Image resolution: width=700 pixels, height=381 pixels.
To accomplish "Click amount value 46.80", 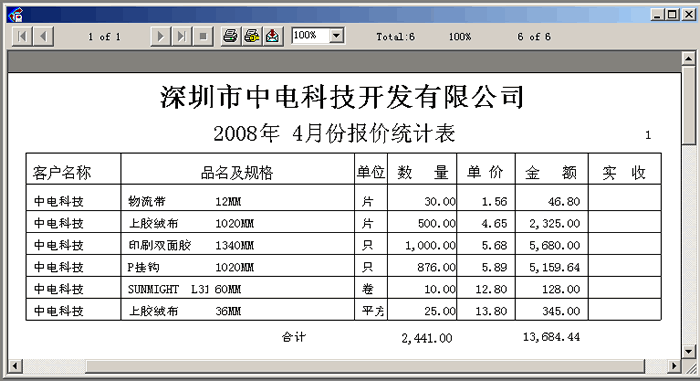I will (564, 201).
